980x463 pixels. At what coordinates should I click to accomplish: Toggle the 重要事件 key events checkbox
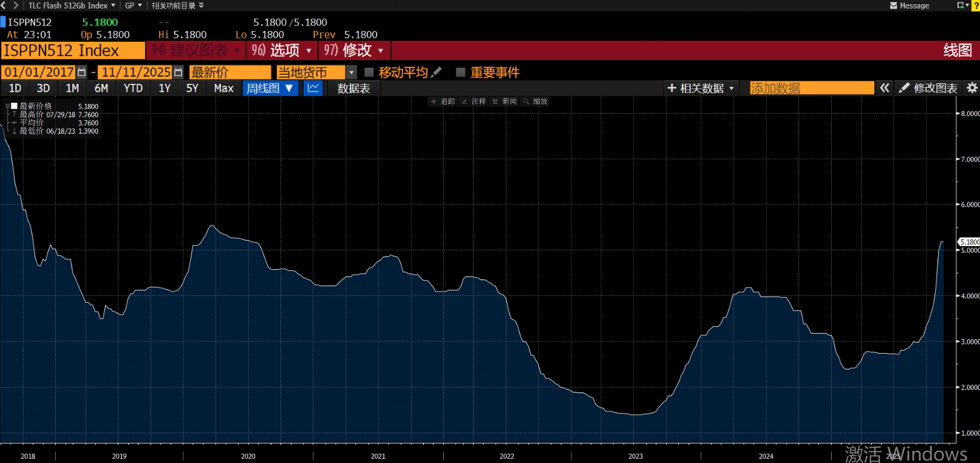tap(461, 72)
